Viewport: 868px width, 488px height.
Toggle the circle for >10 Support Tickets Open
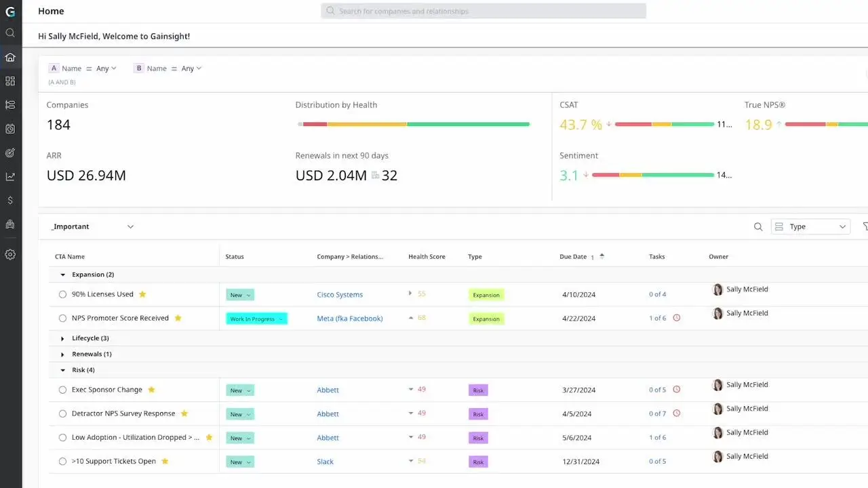click(x=62, y=462)
